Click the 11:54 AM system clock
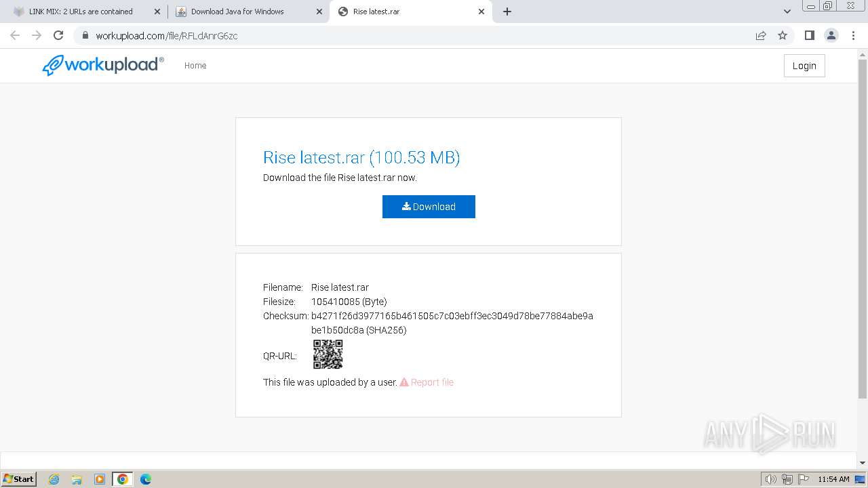Image resolution: width=868 pixels, height=488 pixels. pyautogui.click(x=833, y=479)
